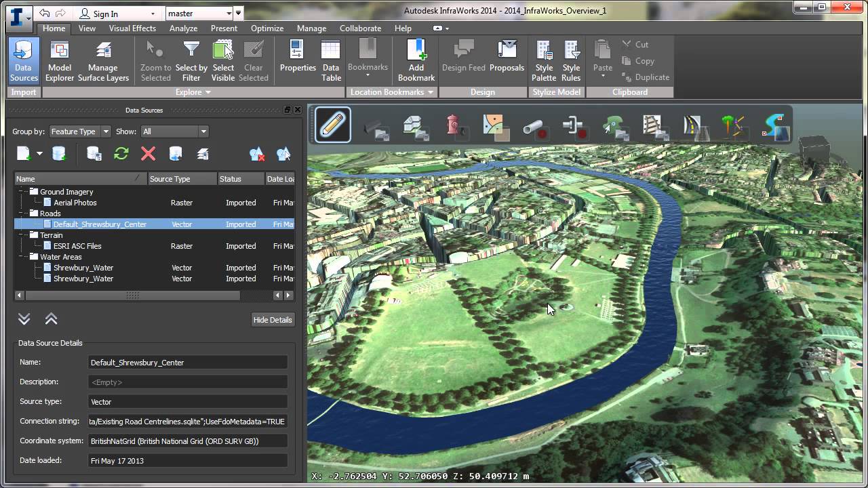The height and width of the screenshot is (488, 868).
Task: Collapse all groups with double up arrows
Action: pyautogui.click(x=51, y=319)
